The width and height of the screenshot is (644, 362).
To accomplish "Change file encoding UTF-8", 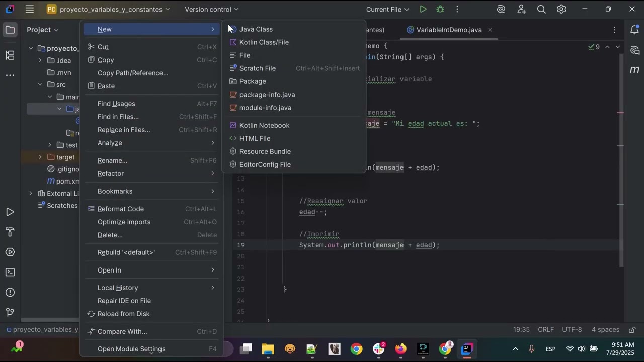I will (572, 330).
